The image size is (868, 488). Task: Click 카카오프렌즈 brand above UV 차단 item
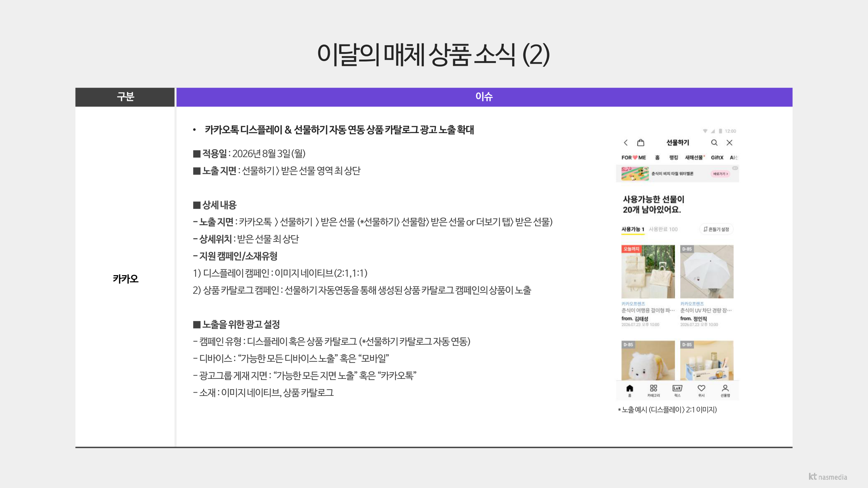pyautogui.click(x=692, y=304)
